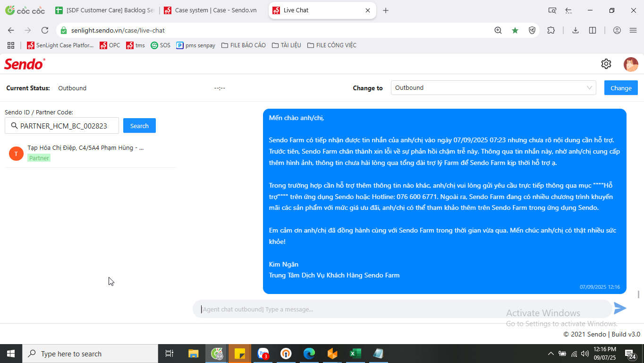Screen dimensions: 644x363
Task: Focus the Sendo ID / Partner Code field
Action: 62,126
